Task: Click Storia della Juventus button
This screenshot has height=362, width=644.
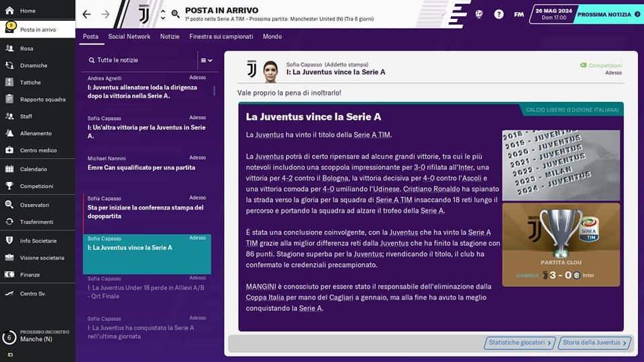Action: pos(594,343)
